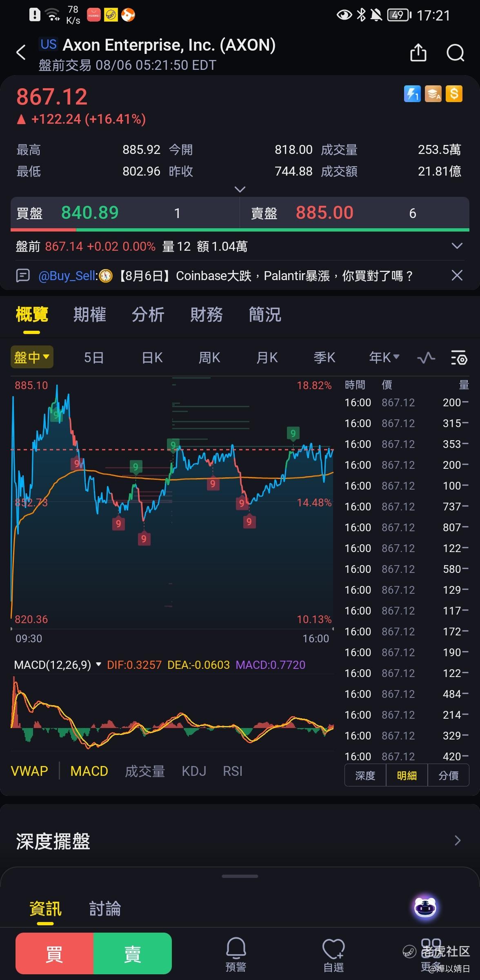Switch to the 分析 tab

coord(148,315)
